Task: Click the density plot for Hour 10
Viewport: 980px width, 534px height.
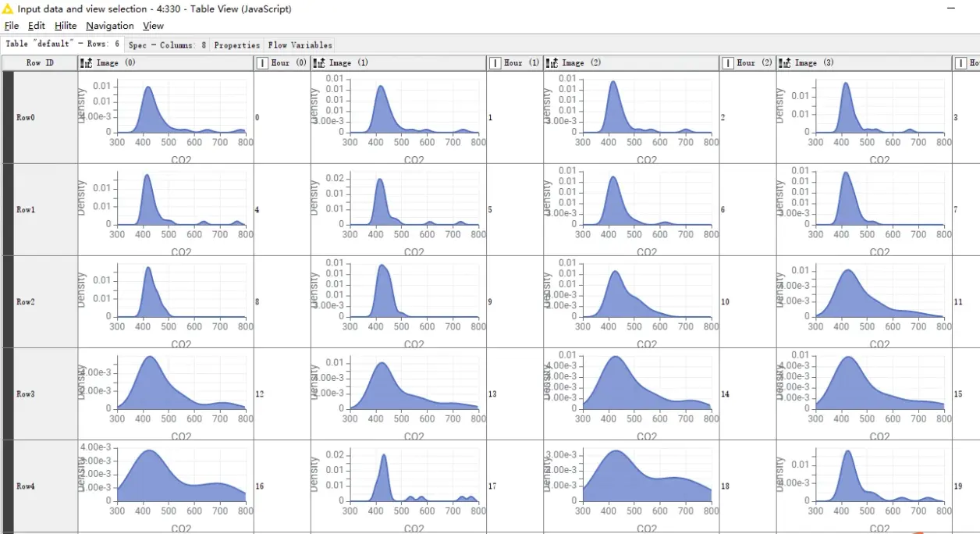Action: point(631,301)
